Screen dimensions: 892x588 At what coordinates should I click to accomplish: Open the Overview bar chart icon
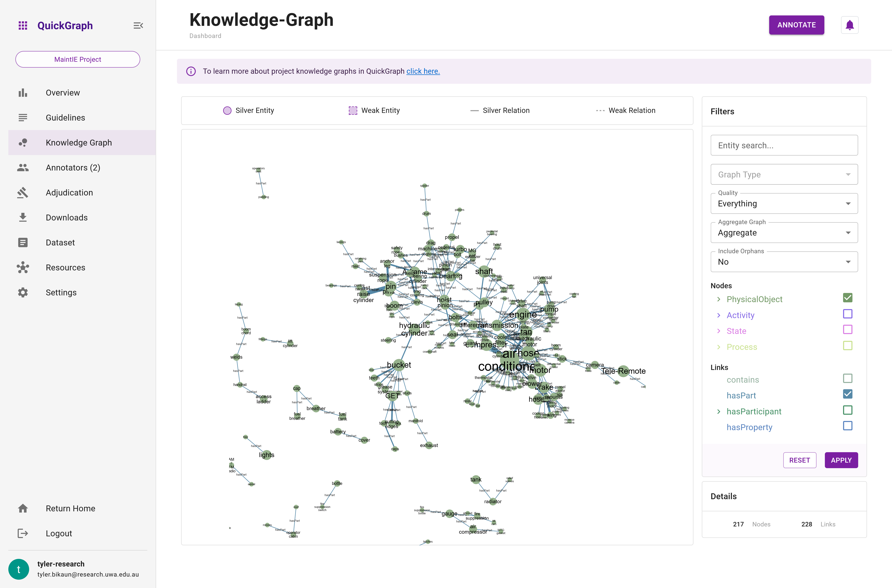click(23, 92)
